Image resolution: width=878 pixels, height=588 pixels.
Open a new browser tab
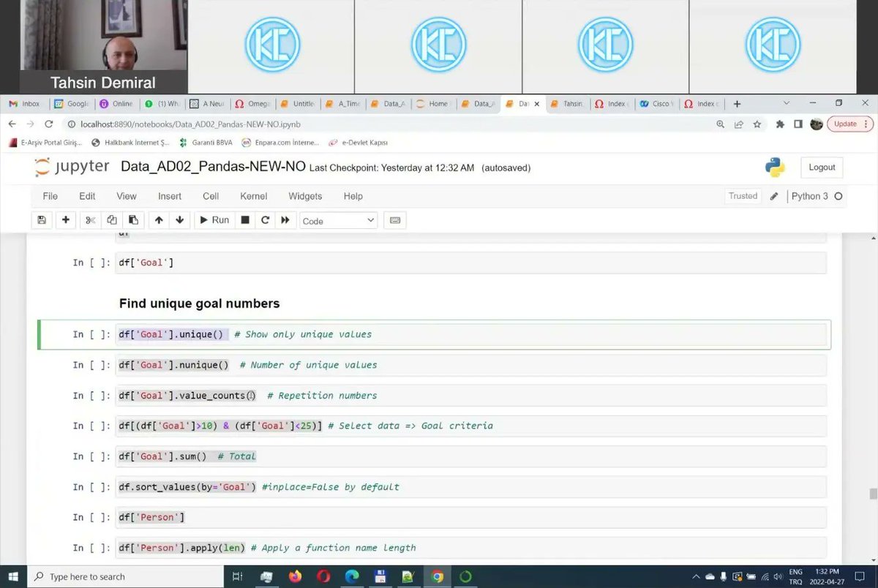737,104
